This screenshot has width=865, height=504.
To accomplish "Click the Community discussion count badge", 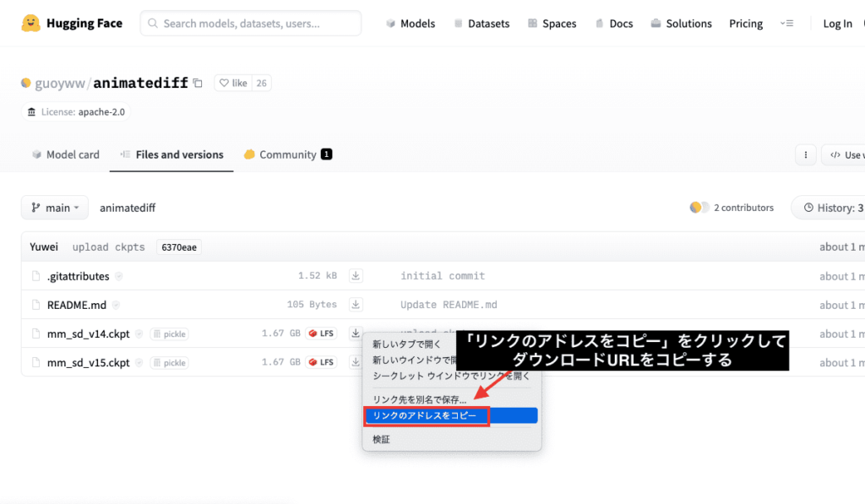I will point(327,154).
